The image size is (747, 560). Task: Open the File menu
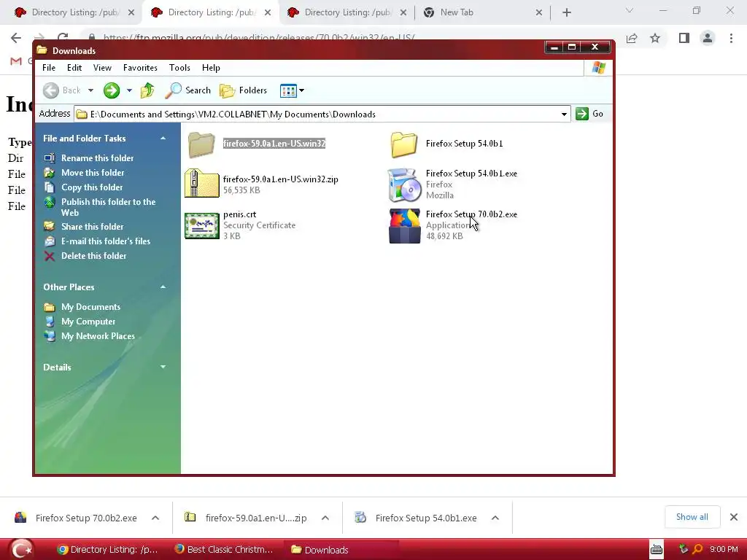pyautogui.click(x=49, y=68)
